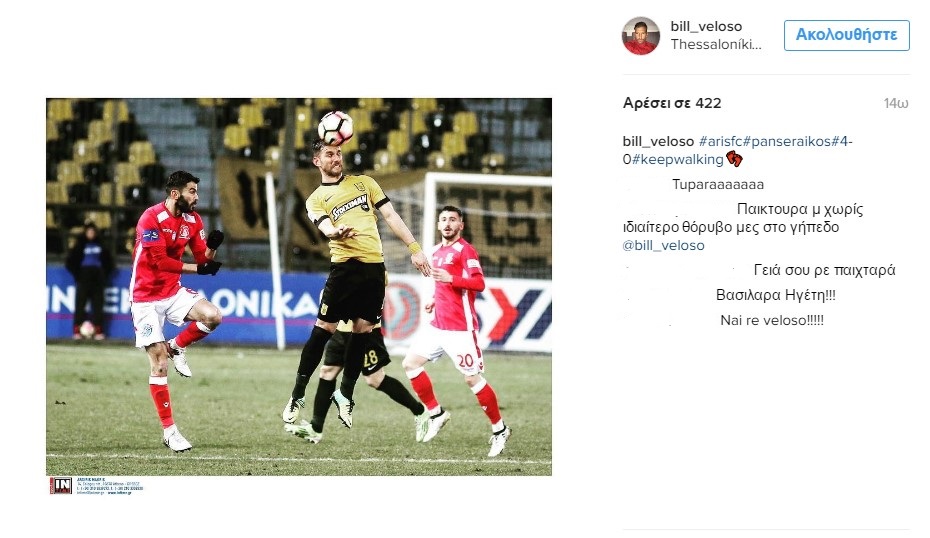
Task: Click the Nai re veloso!!!!! comment
Action: coord(772,320)
